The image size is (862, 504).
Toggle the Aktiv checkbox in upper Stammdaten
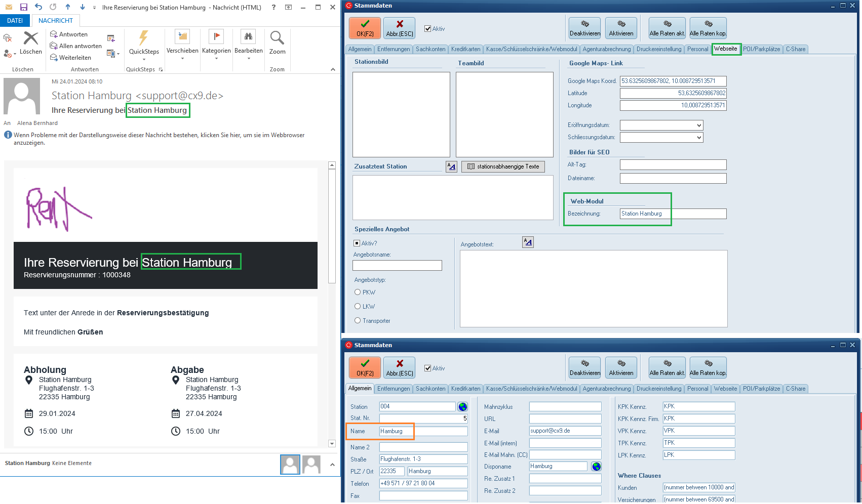point(428,29)
